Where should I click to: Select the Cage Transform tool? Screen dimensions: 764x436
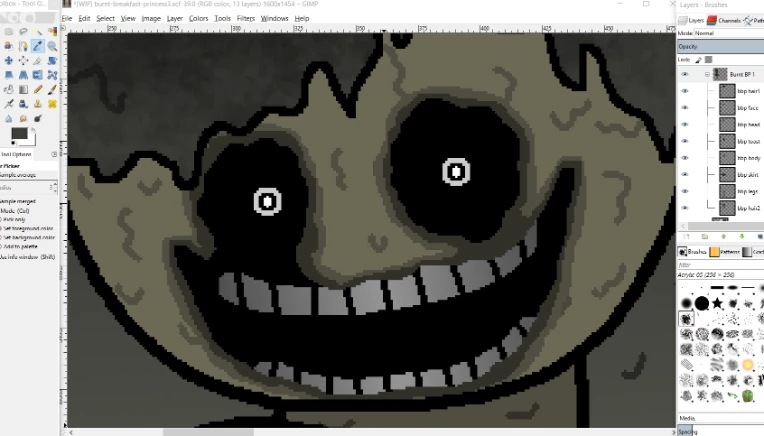tap(52, 75)
